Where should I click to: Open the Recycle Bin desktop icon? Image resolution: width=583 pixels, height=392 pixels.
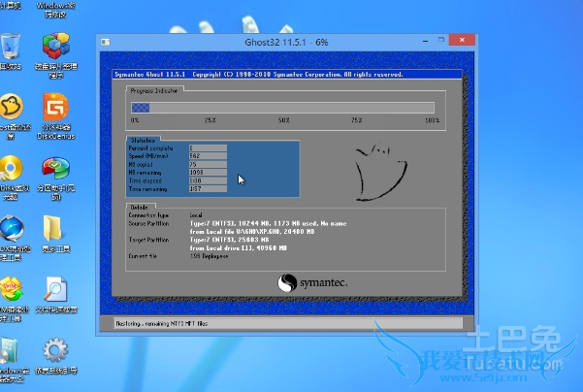[11, 47]
